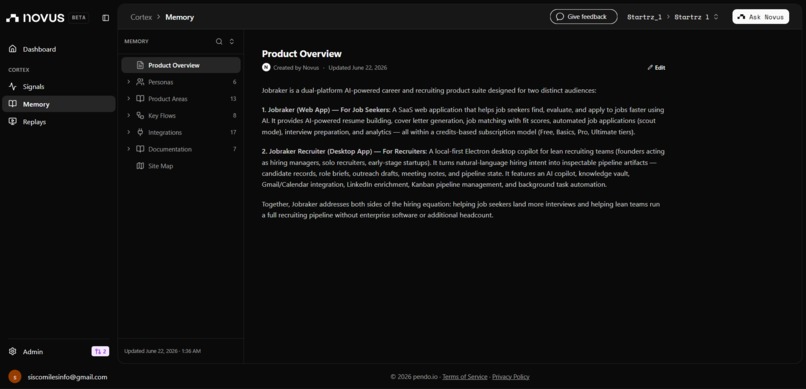
Task: Select the Memory book icon in sidebar
Action: (12, 104)
